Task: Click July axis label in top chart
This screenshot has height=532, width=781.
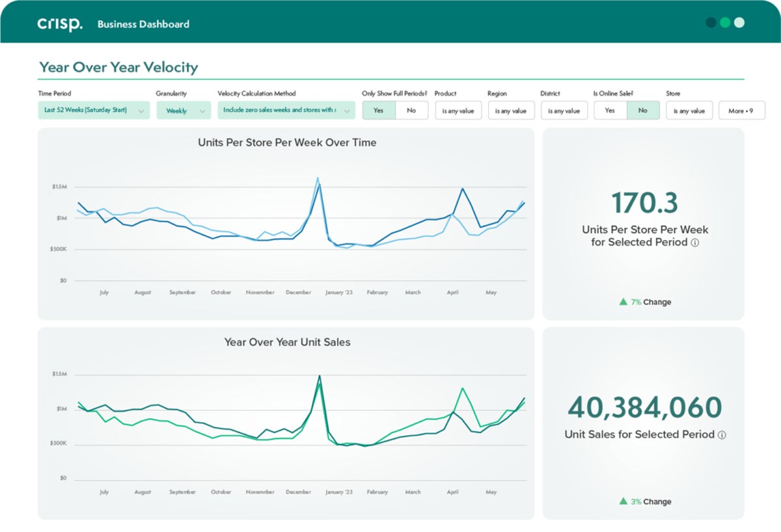Action: pyautogui.click(x=104, y=293)
